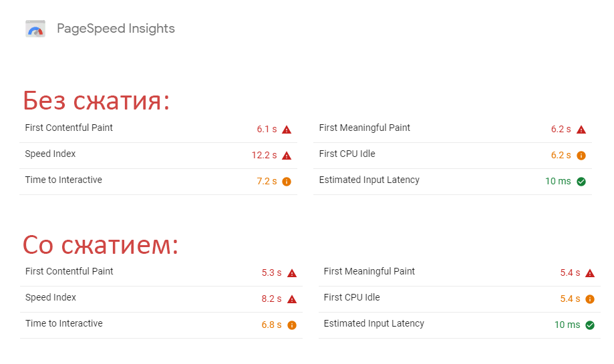Click the red warning triangle next to 12.2 s
The image size is (614, 364).
point(287,156)
